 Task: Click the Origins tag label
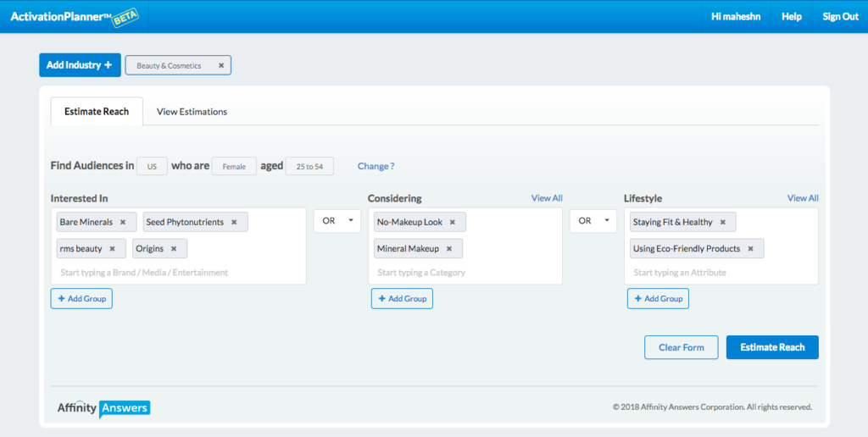pos(149,248)
